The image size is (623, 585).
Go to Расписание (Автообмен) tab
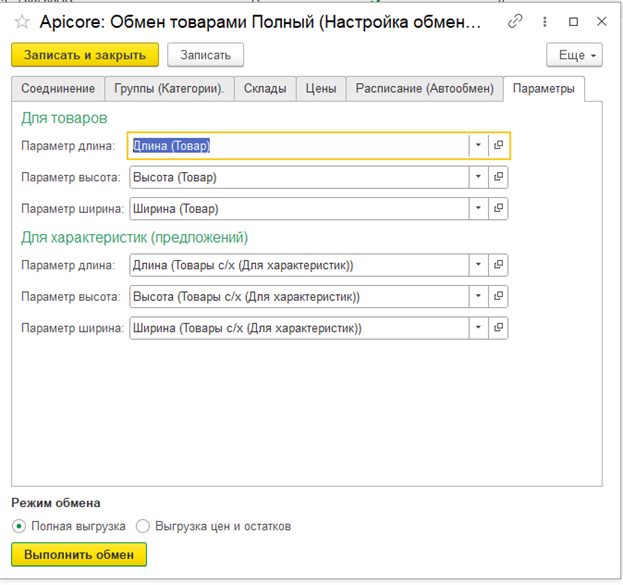425,89
